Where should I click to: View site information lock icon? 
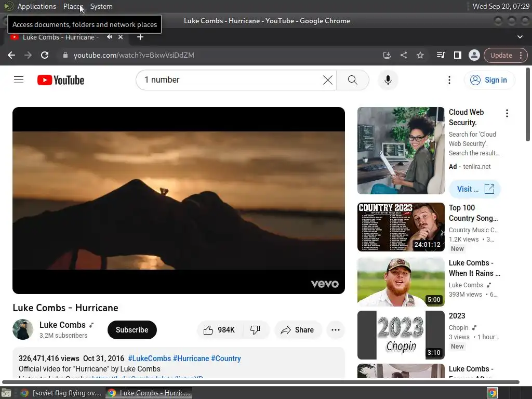(x=65, y=55)
